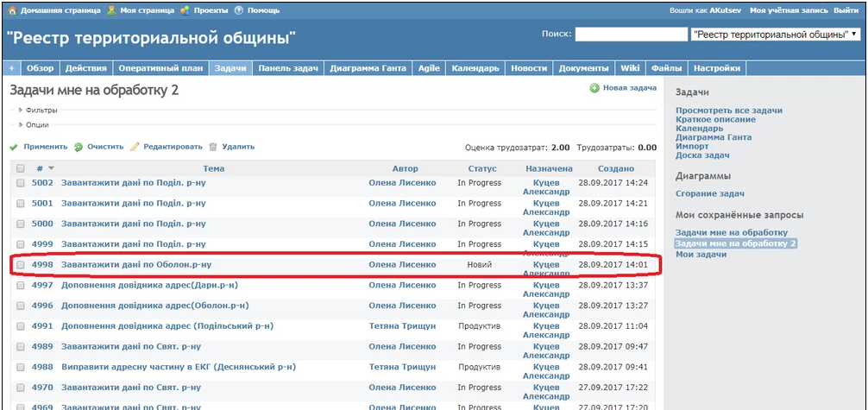
Task: Click the pencil icon for Редактировать
Action: click(135, 147)
